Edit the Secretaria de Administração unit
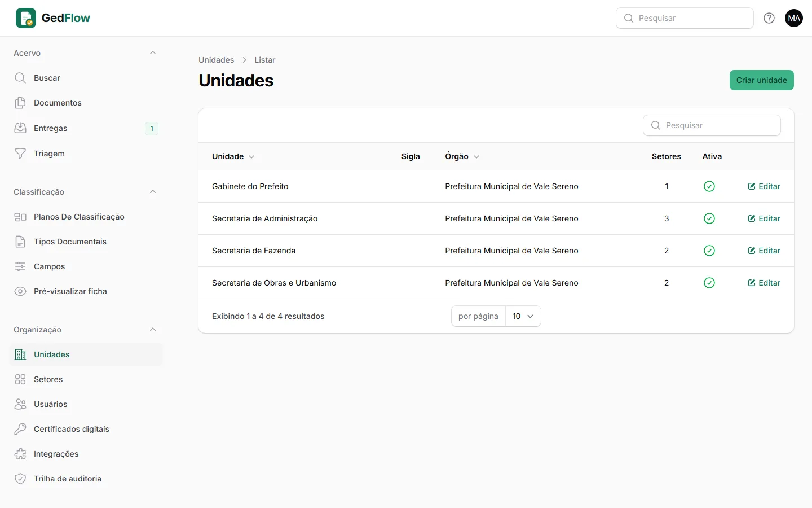Screen dimensions: 812x508 coord(764,218)
